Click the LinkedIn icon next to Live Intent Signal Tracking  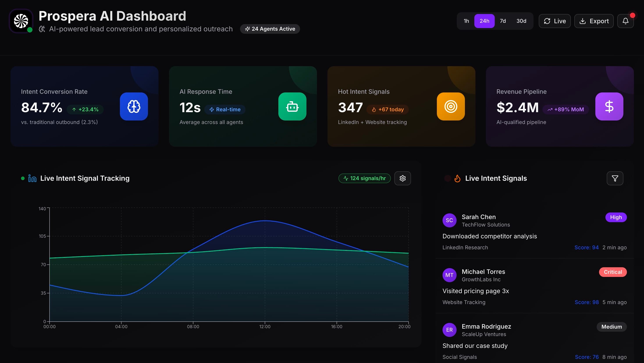pyautogui.click(x=32, y=178)
